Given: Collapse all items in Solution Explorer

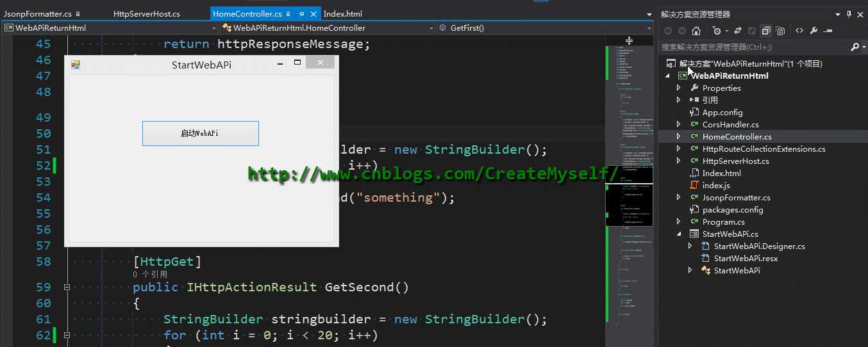Looking at the screenshot, I should 766,31.
